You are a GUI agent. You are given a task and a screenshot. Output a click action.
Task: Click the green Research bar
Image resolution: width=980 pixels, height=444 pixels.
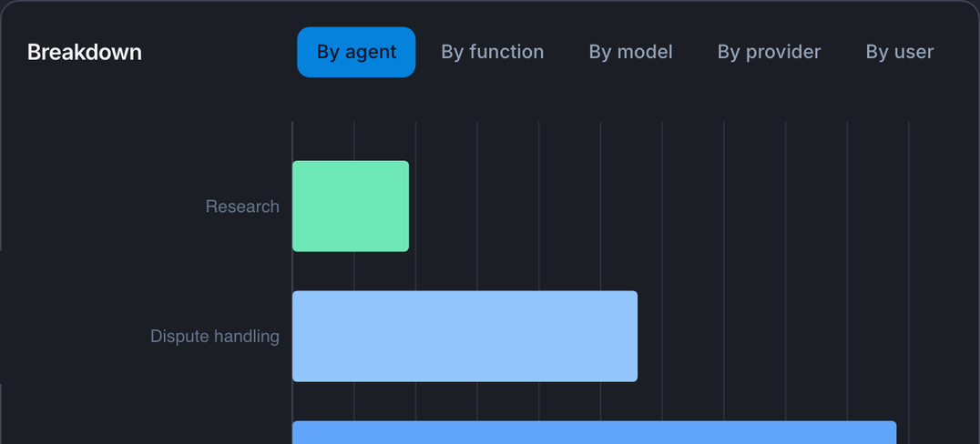pos(351,206)
